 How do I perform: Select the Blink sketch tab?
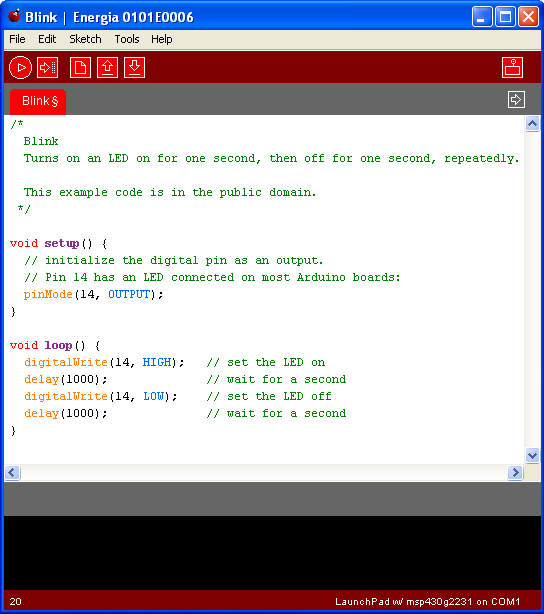point(38,101)
